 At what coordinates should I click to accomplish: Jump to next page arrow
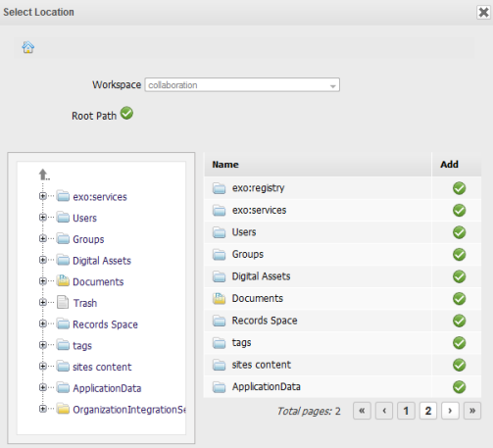coord(450,411)
